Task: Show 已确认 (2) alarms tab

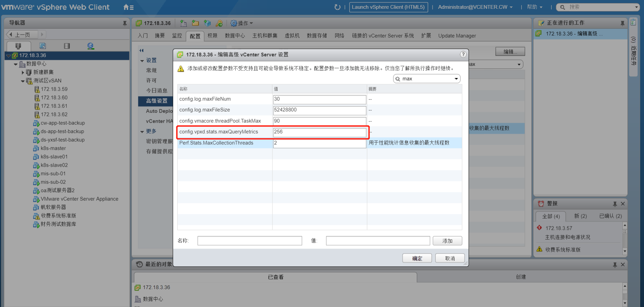Action: click(x=611, y=216)
